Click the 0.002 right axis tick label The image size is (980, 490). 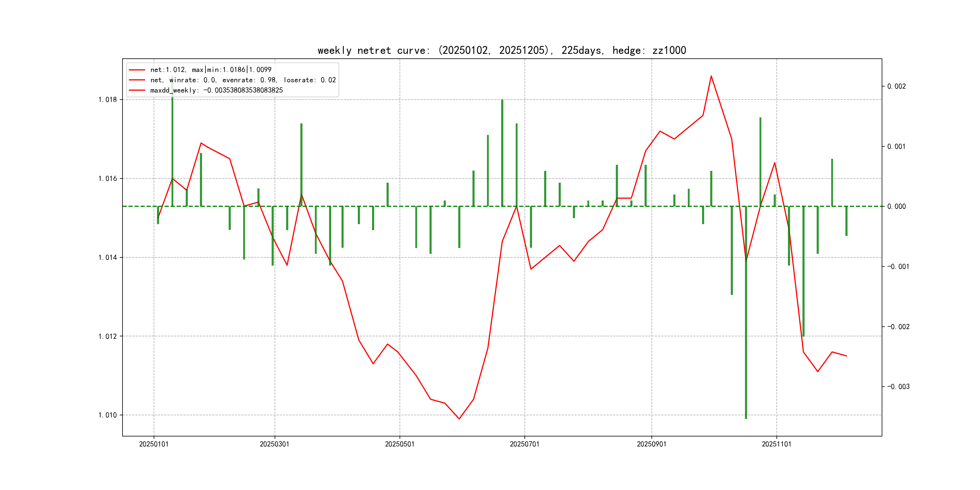point(896,87)
